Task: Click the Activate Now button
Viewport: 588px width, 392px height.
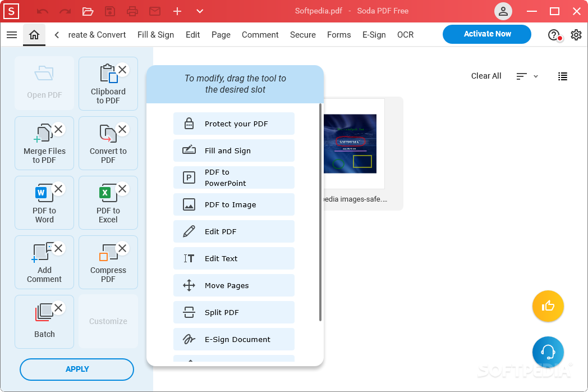Action: pos(487,34)
